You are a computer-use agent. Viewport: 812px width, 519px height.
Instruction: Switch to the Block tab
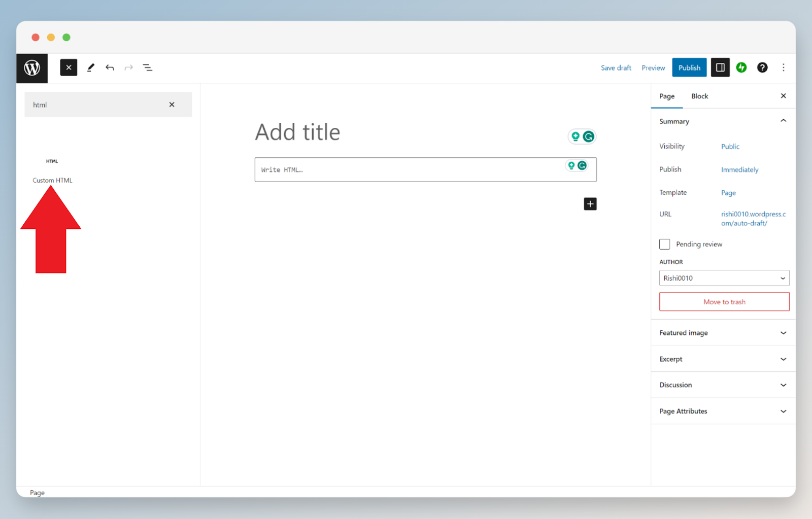coord(699,96)
